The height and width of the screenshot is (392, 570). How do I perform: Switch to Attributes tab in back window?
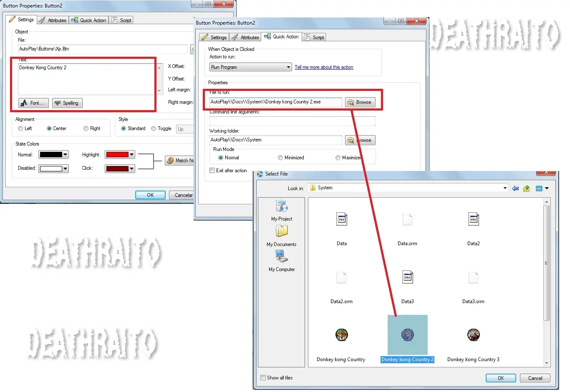coord(53,20)
